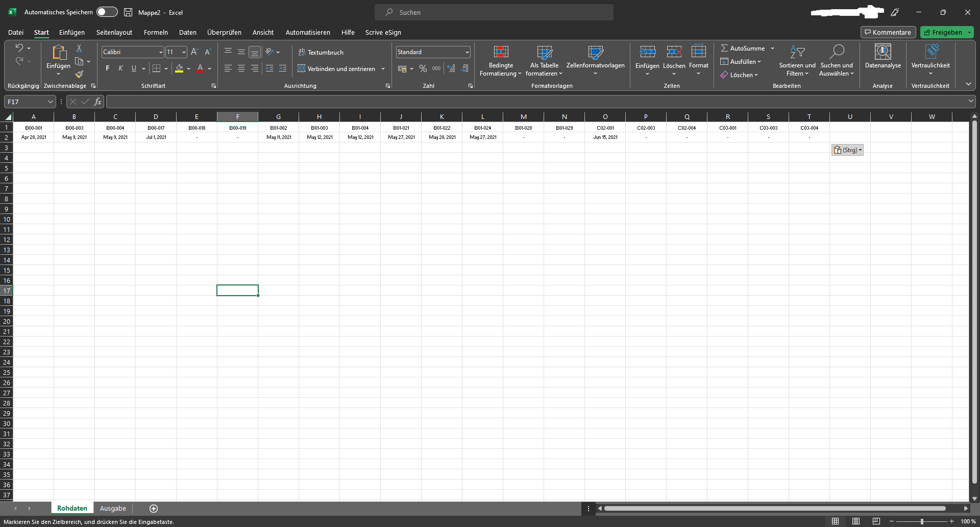980x527 pixels.
Task: Align text left in Ausrichtung group
Action: (228, 68)
